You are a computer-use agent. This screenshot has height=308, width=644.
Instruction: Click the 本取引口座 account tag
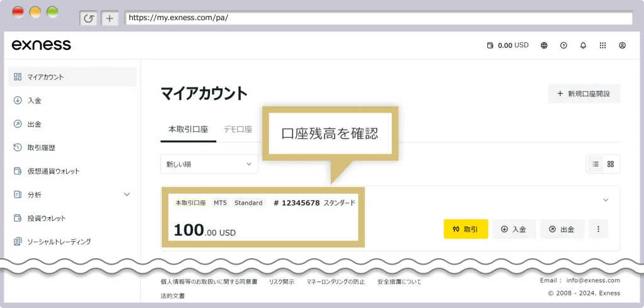click(x=191, y=203)
